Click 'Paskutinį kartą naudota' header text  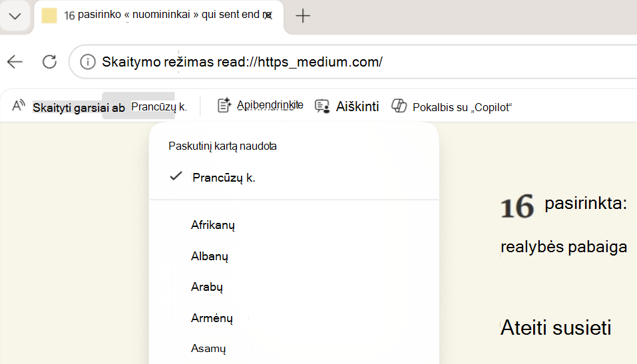click(x=222, y=146)
